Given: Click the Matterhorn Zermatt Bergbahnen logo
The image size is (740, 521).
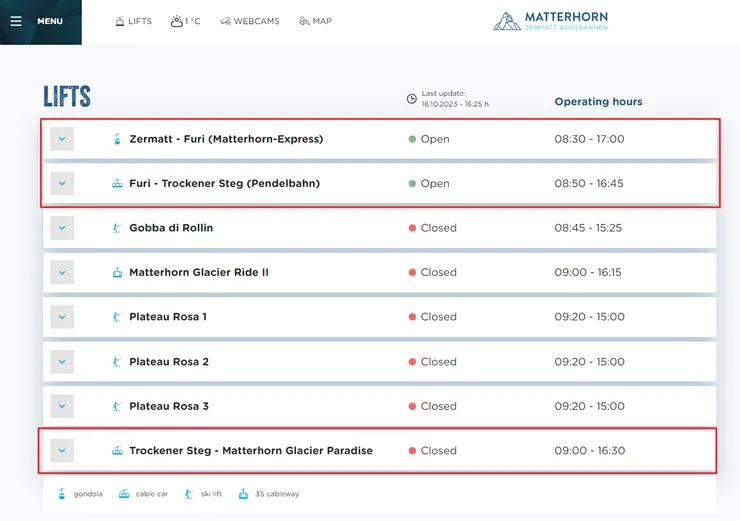Looking at the screenshot, I should pyautogui.click(x=550, y=21).
